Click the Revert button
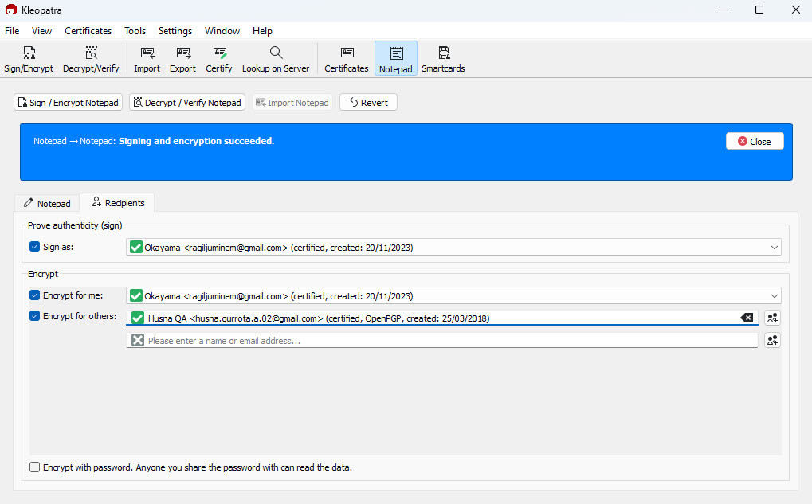 click(x=368, y=103)
